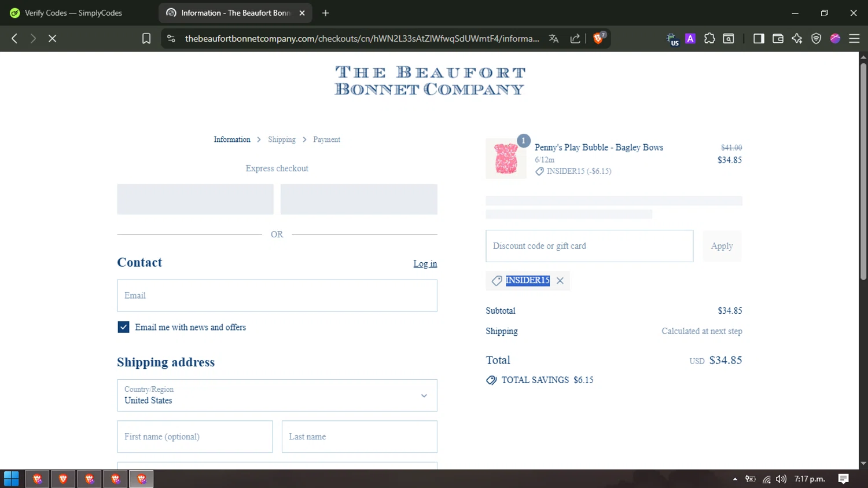The width and height of the screenshot is (868, 488).
Task: Open the new tab
Action: click(x=326, y=13)
